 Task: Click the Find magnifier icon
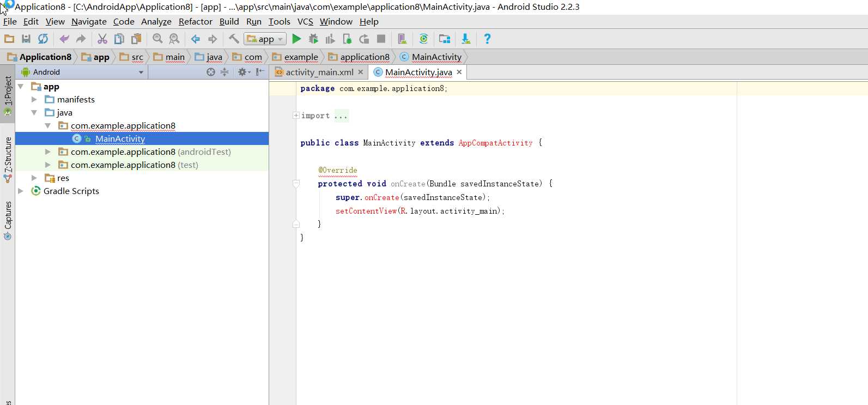click(x=157, y=39)
